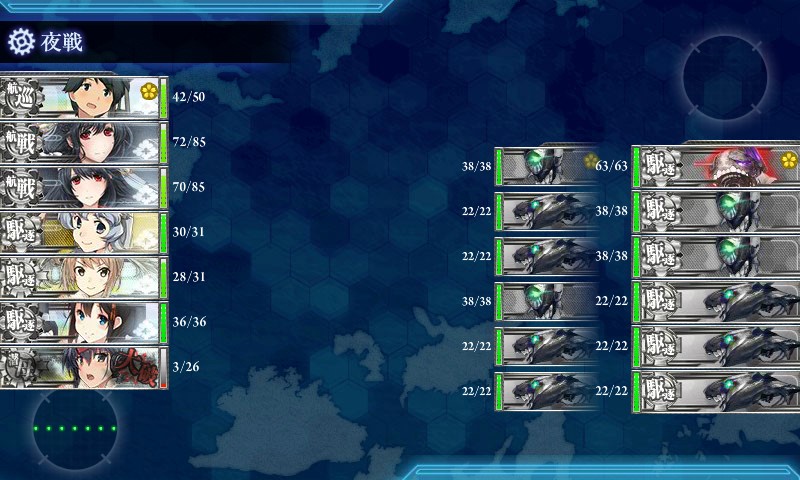
Task: Click the compass circle at top right
Action: coord(725,77)
